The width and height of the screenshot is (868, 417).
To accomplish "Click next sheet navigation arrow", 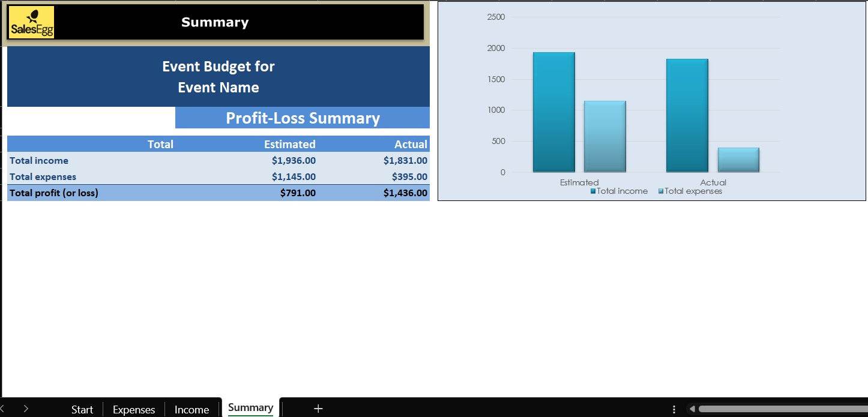I will click(x=26, y=409).
